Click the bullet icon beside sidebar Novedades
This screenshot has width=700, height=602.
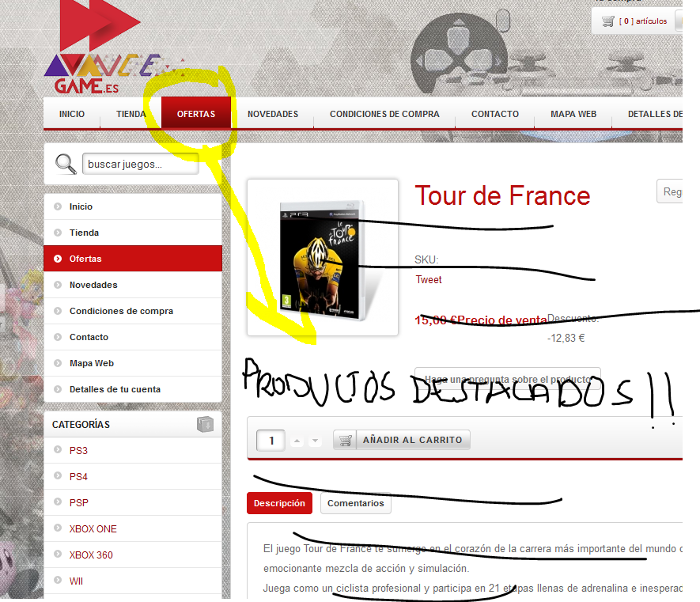tap(58, 285)
